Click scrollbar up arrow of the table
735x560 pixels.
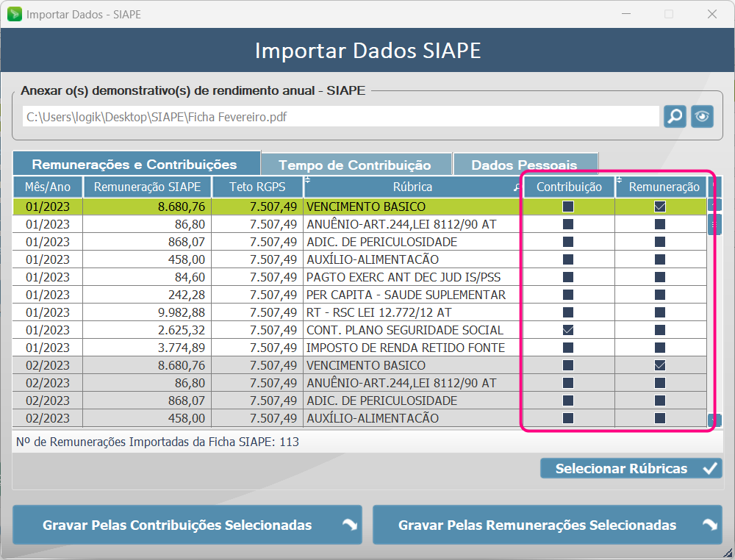click(714, 205)
